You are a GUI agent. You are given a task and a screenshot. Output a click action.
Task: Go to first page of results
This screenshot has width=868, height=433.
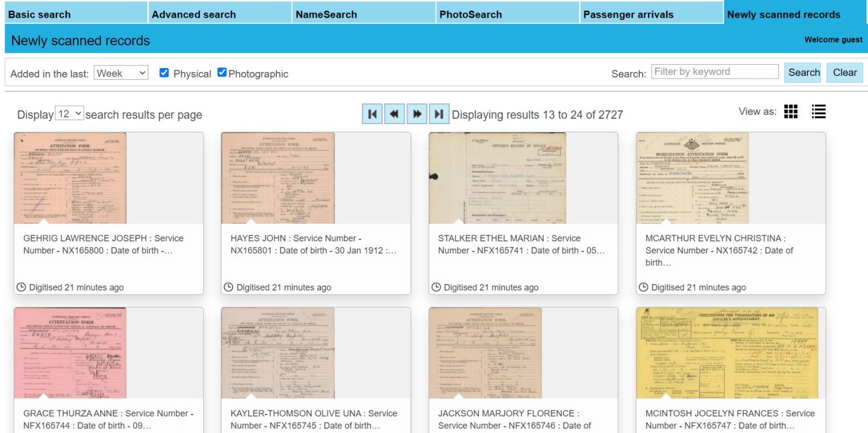(x=372, y=114)
